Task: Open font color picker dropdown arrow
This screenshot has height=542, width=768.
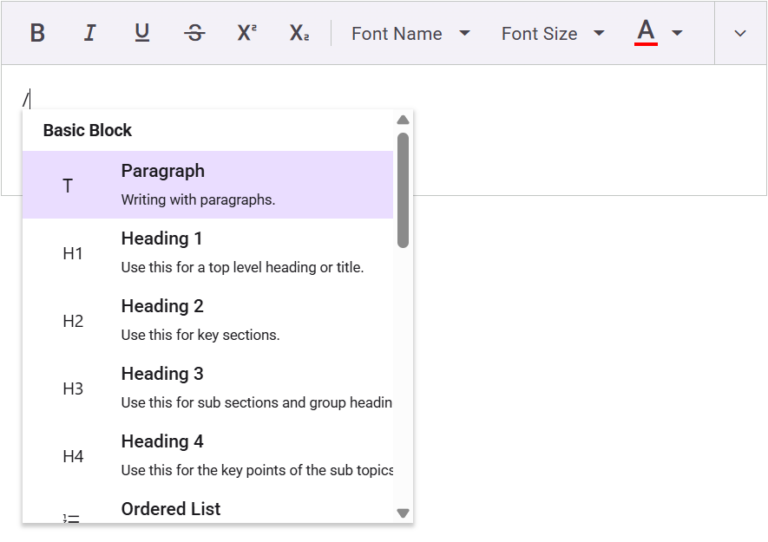Action: point(678,33)
